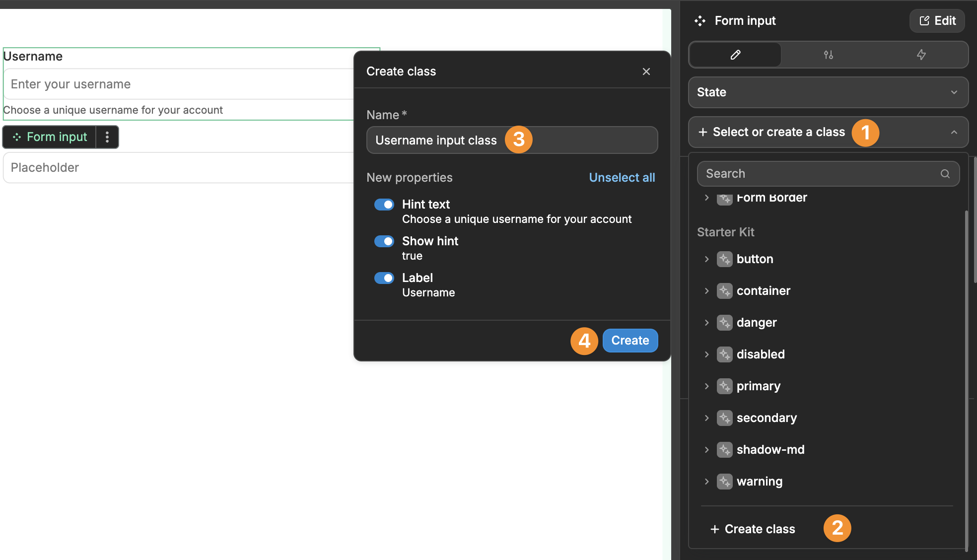
Task: Switch to the settings sliders tab
Action: (828, 55)
